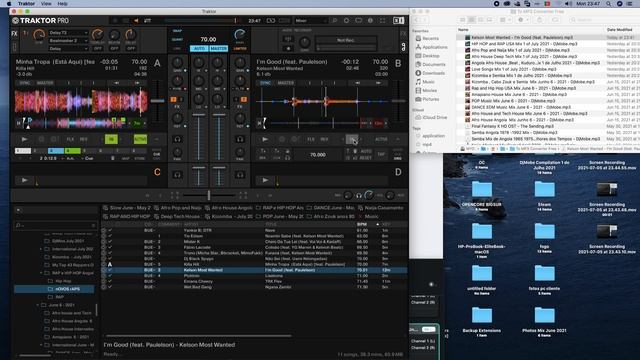Expand the June 6 - 2021 tree folder
The image size is (640, 360).
coord(38,305)
